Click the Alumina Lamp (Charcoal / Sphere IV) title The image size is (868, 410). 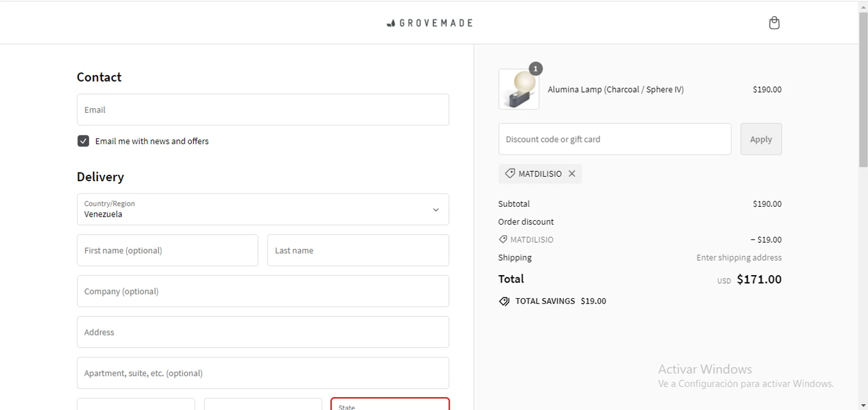(616, 89)
